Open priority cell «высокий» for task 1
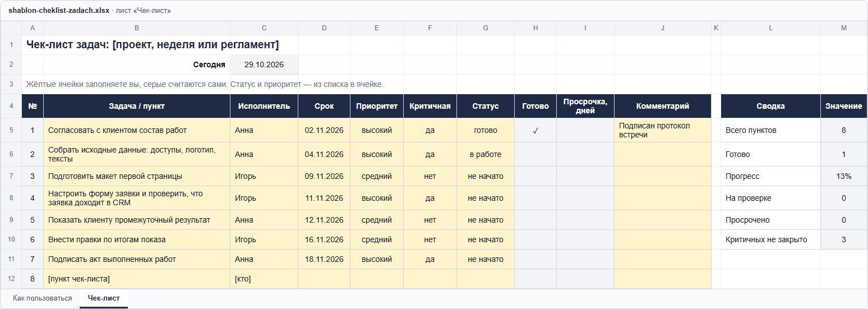The height and width of the screenshot is (309, 868). pyautogui.click(x=377, y=130)
